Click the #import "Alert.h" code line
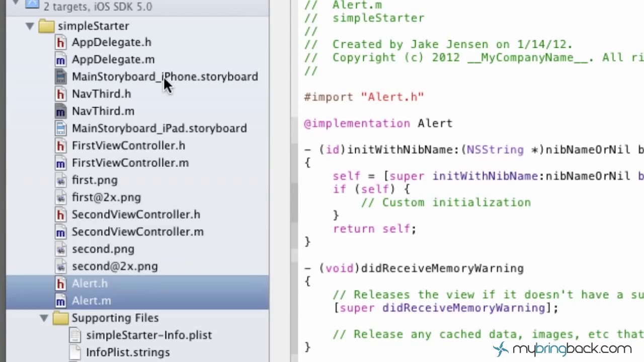644x362 pixels. coord(364,97)
